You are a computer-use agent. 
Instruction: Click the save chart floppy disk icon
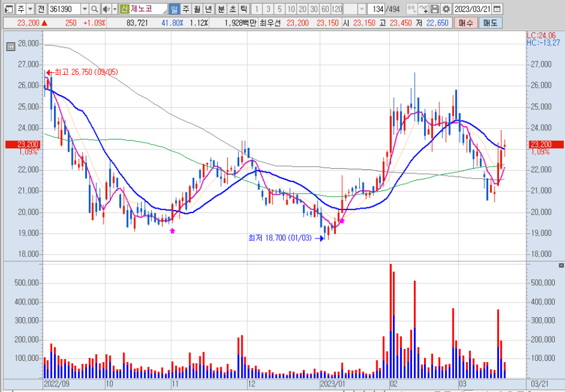coord(435,10)
